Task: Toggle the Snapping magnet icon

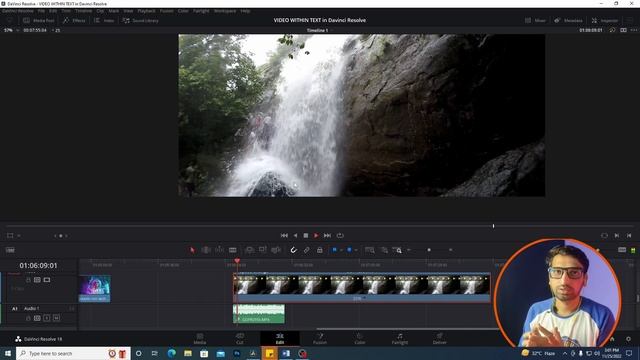Action: pos(293,250)
